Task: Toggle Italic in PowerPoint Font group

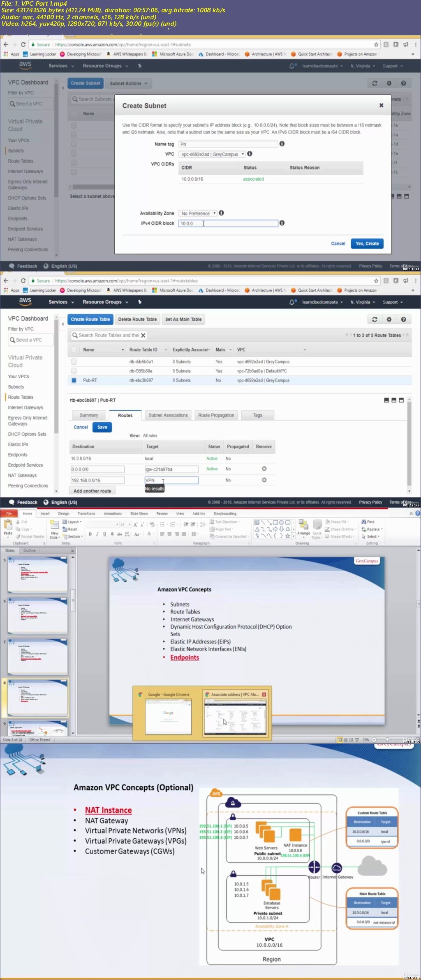Action: tap(97, 534)
